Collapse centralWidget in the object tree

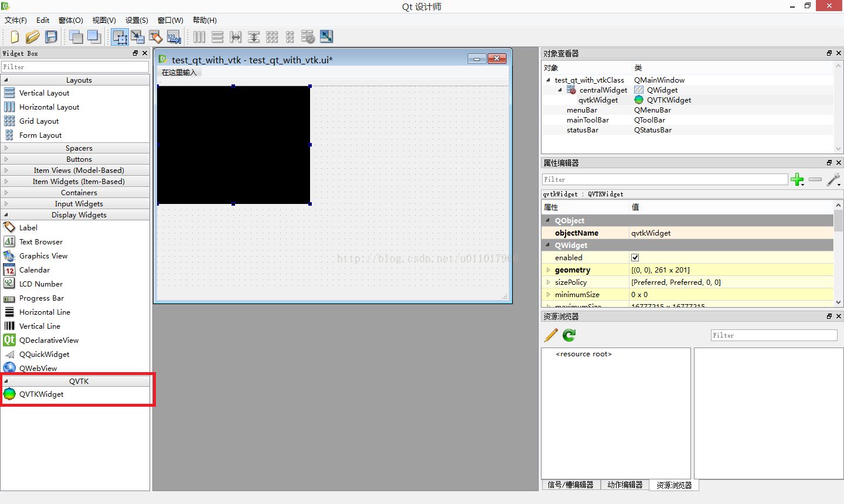[560, 90]
